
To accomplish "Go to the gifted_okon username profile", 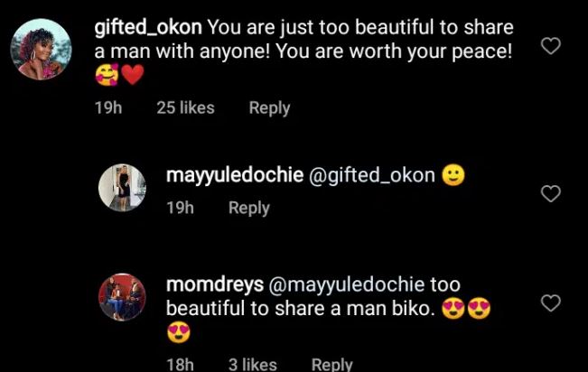I will click(148, 27).
